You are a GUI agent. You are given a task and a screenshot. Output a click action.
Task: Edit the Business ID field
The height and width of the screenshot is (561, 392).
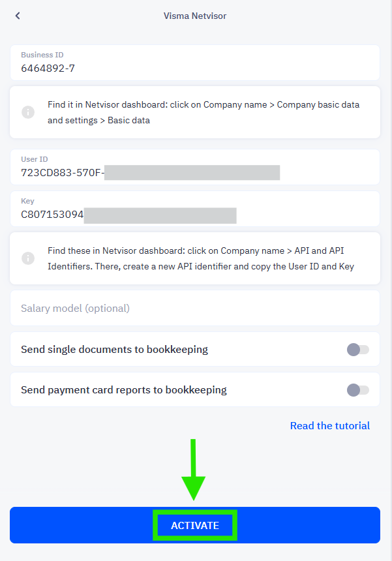[195, 63]
